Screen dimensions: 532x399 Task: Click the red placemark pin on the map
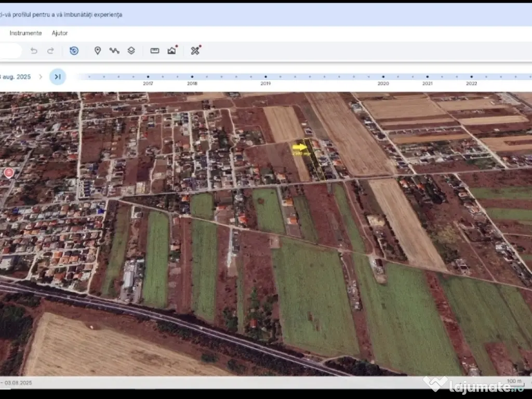click(x=9, y=172)
